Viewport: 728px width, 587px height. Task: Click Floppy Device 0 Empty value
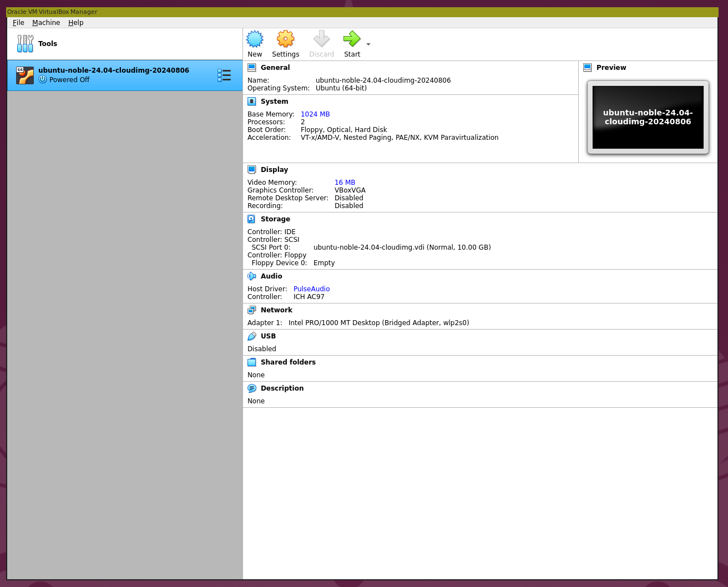[324, 263]
